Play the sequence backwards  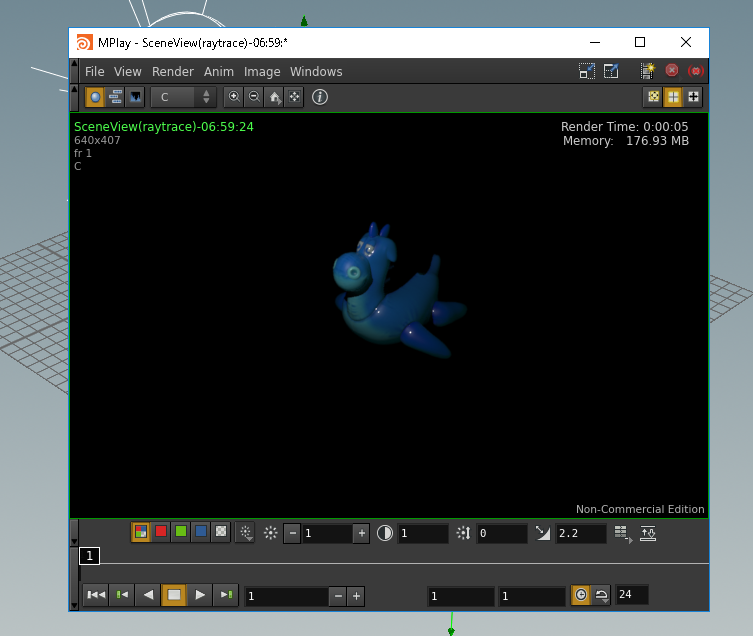pos(148,595)
